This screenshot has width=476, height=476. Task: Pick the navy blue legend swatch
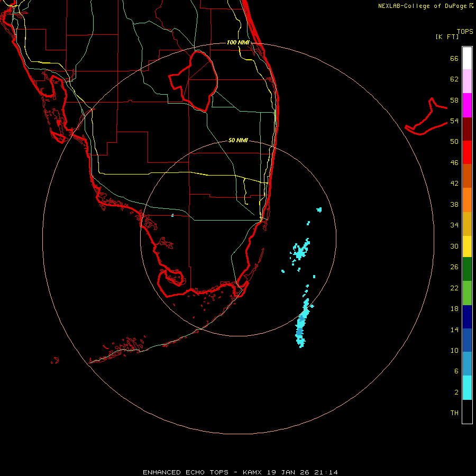467,317
